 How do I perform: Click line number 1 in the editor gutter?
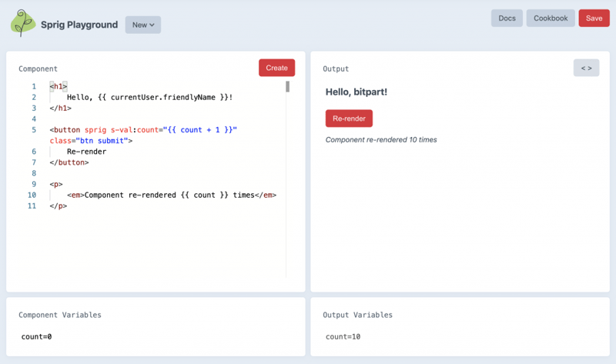33,87
